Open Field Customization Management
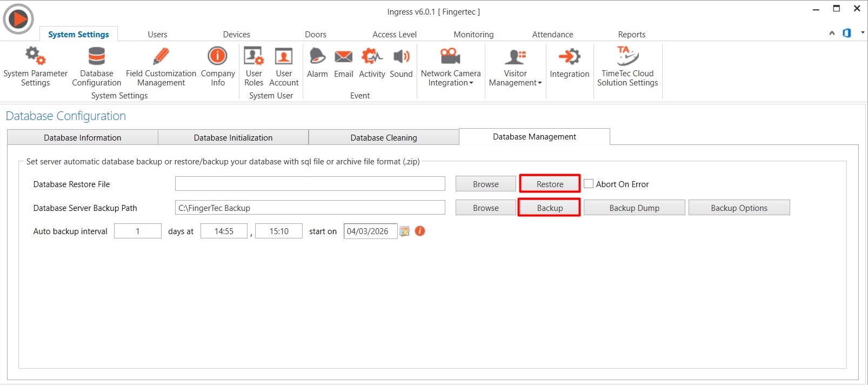Viewport: 868px width, 385px height. point(161,67)
